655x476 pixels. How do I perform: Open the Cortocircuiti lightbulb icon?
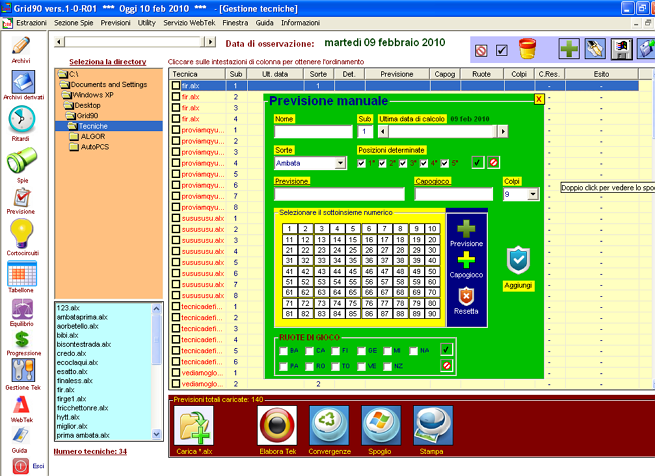(x=21, y=234)
